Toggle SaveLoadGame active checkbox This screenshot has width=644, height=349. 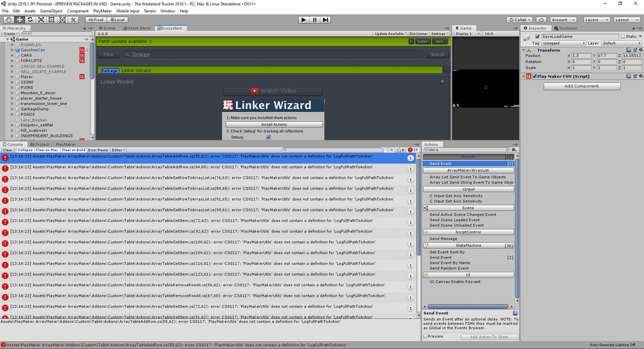(538, 37)
